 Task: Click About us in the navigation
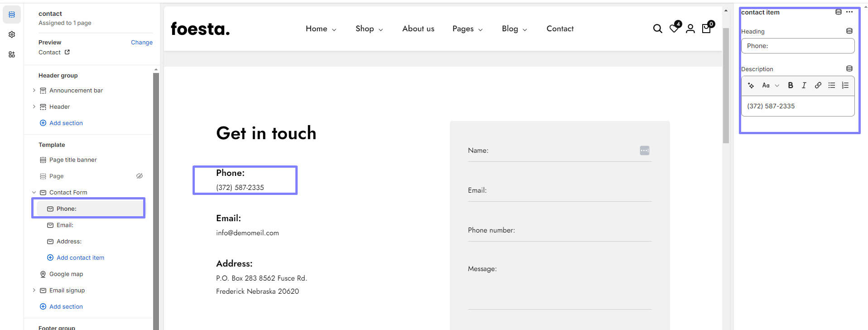point(418,29)
